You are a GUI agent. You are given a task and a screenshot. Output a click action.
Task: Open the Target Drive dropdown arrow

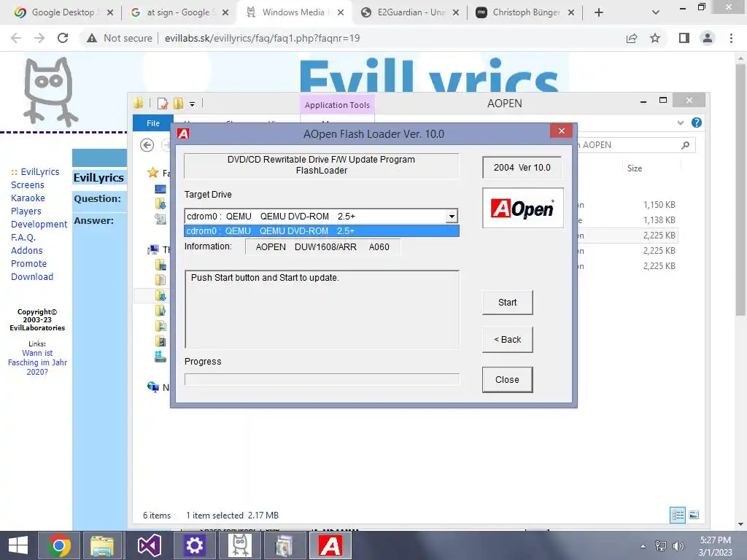pos(451,216)
